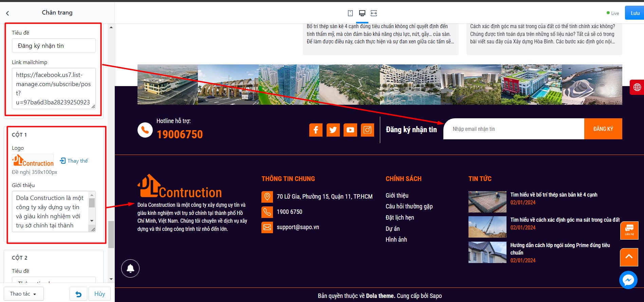Go back from Chân trang panel
The height and width of the screenshot is (302, 644).
pos(7,13)
